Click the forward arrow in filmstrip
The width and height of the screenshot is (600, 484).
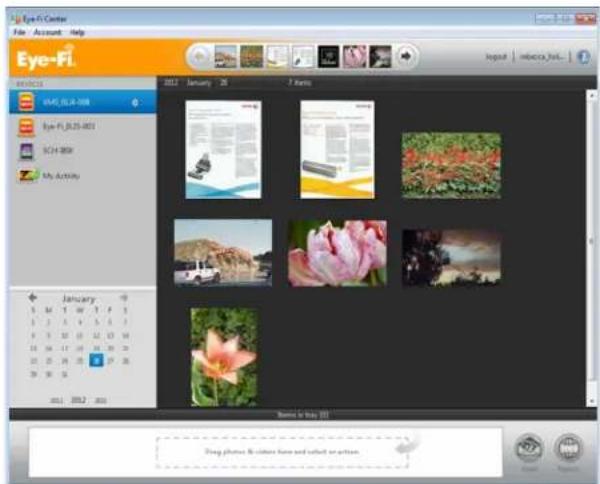406,57
